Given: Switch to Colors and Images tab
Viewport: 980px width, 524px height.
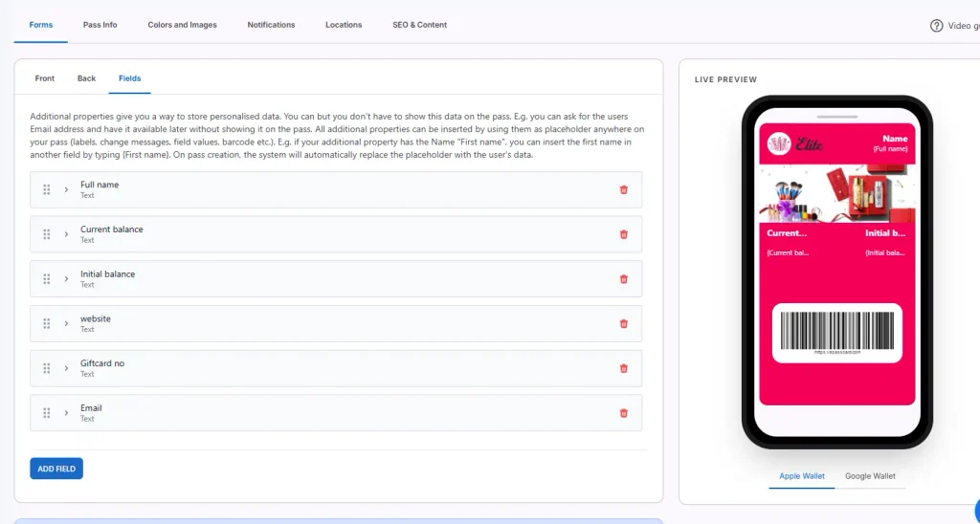Looking at the screenshot, I should click(183, 25).
